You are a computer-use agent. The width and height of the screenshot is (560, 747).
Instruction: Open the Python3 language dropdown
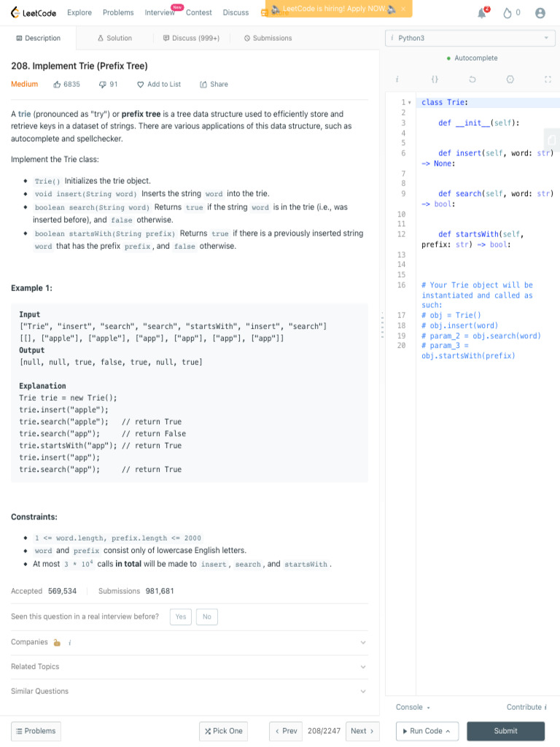point(470,38)
